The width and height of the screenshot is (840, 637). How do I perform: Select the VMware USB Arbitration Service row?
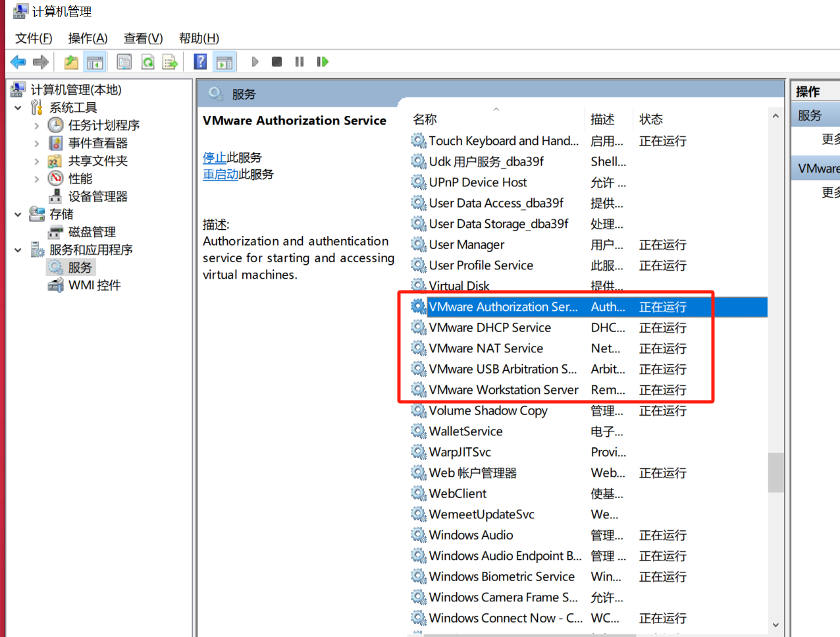[x=588, y=369]
